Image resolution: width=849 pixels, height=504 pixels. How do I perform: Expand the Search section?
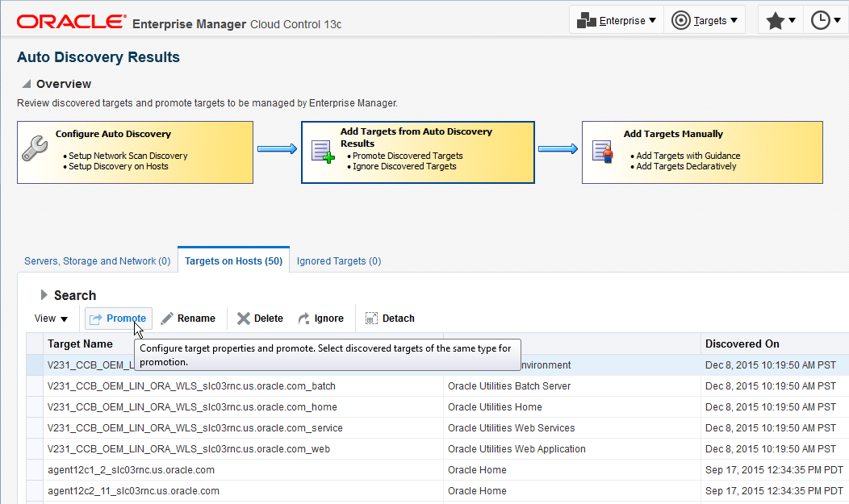coord(44,295)
